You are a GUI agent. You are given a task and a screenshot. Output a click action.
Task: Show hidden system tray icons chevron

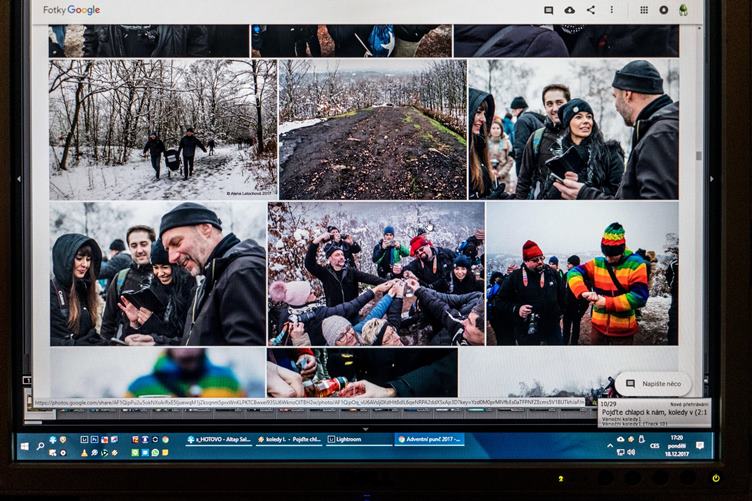click(x=610, y=446)
